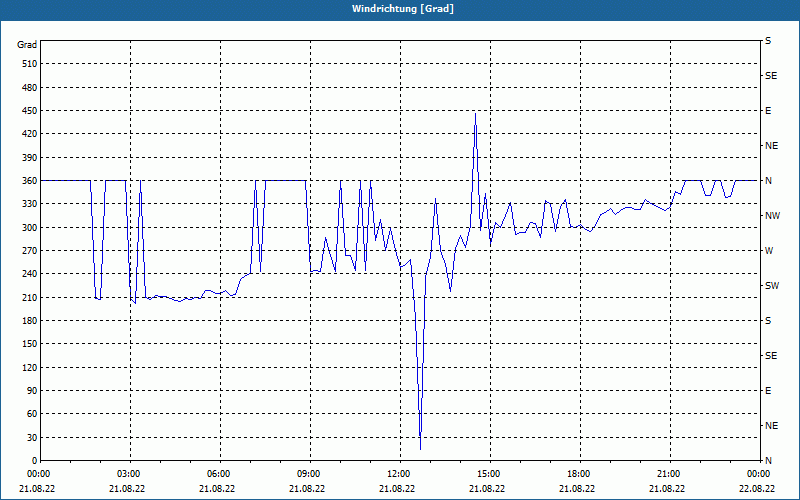Click the 21.08.22 date below 18:00
The image size is (800, 500).
(577, 489)
